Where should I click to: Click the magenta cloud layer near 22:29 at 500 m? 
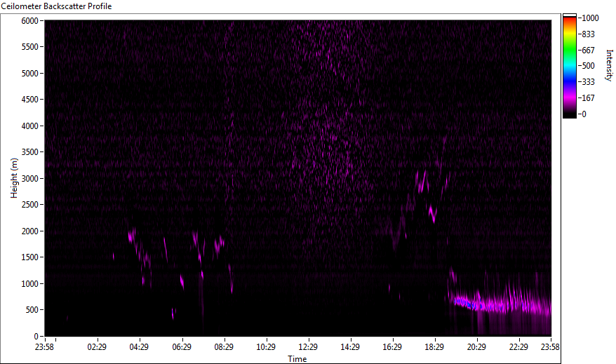[x=518, y=305]
